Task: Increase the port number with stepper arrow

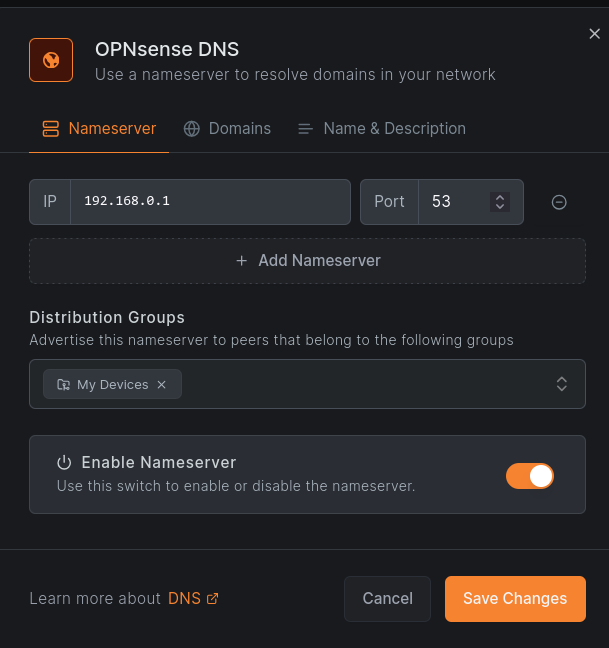Action: 500,197
